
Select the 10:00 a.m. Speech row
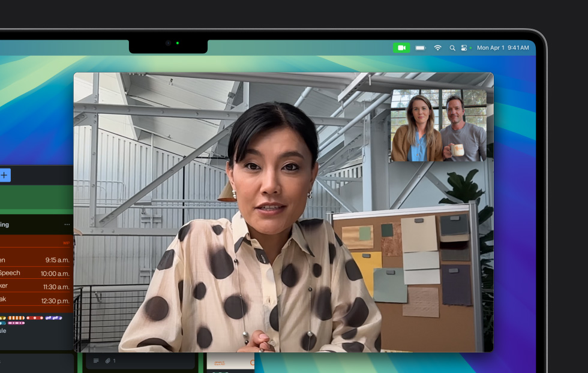[x=36, y=273]
